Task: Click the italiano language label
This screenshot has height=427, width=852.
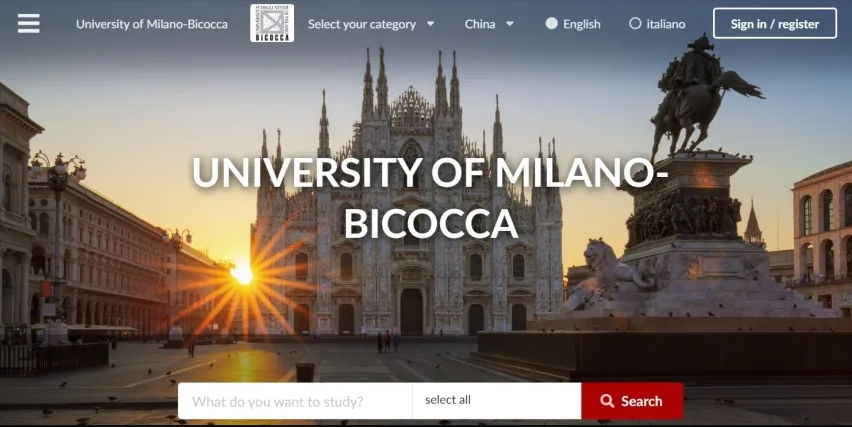Action: (666, 24)
